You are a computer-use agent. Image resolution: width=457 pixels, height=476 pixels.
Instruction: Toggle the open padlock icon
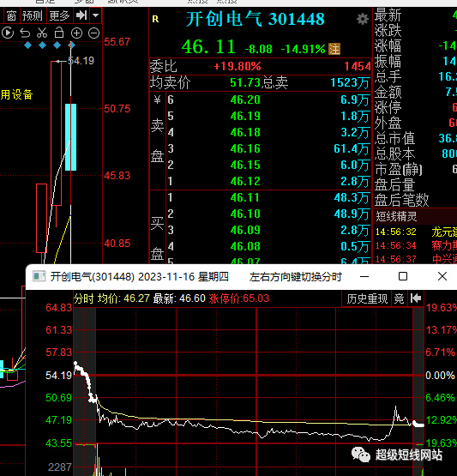[x=59, y=33]
